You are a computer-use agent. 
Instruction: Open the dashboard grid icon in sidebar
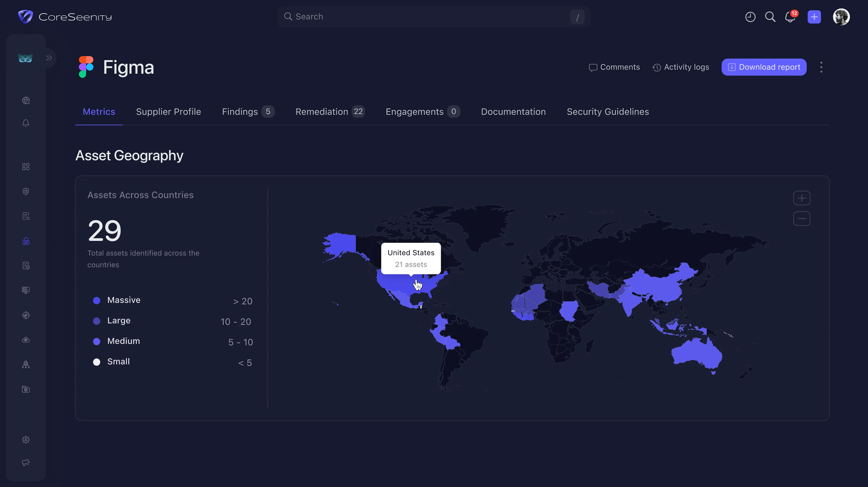click(x=26, y=167)
